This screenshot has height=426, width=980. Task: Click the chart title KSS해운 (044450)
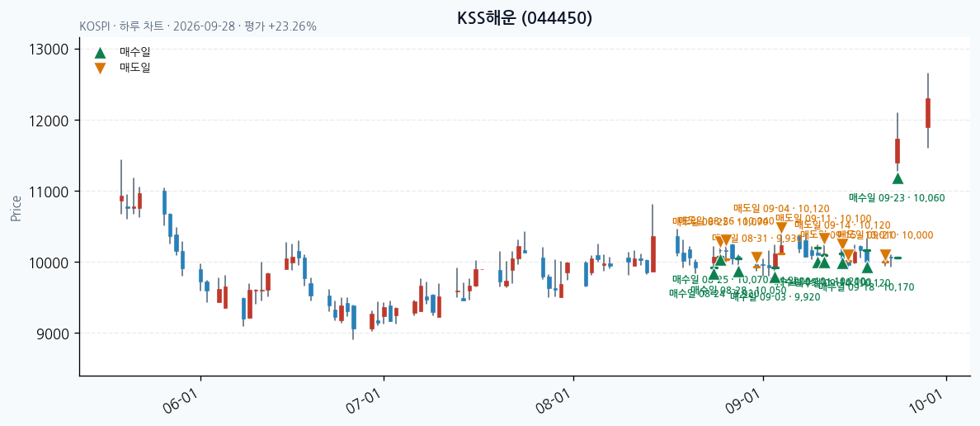coord(525,18)
